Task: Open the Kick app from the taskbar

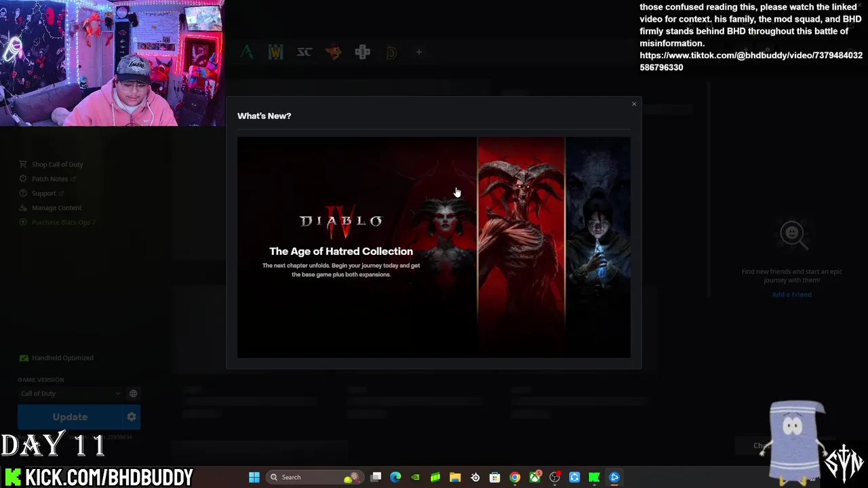Action: [x=594, y=477]
